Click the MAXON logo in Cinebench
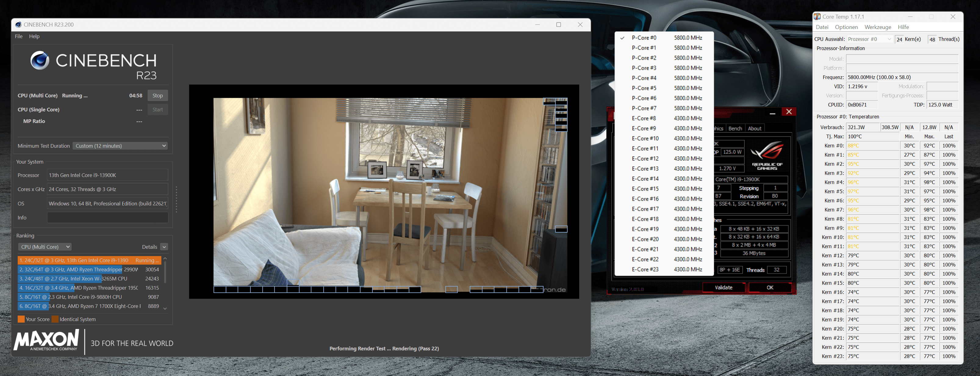This screenshot has height=376, width=980. [x=46, y=340]
